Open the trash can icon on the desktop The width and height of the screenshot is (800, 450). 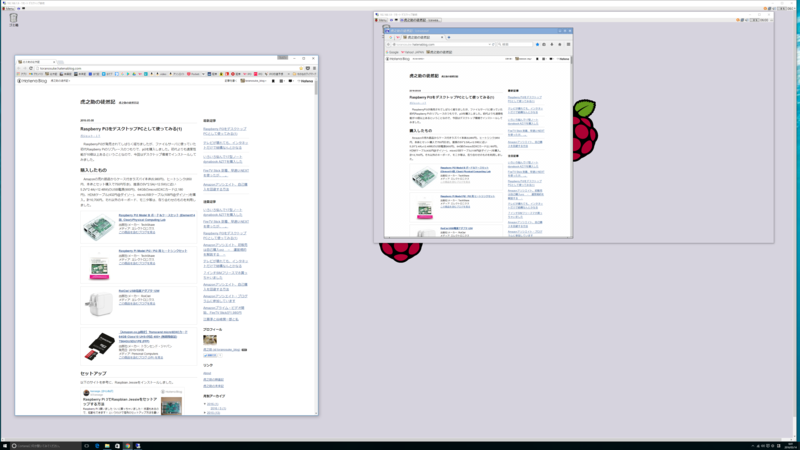pos(13,19)
